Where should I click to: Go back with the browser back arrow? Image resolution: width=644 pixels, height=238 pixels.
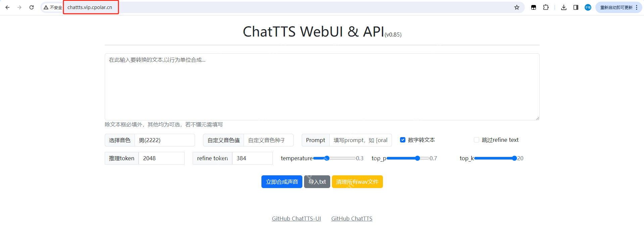pos(7,7)
